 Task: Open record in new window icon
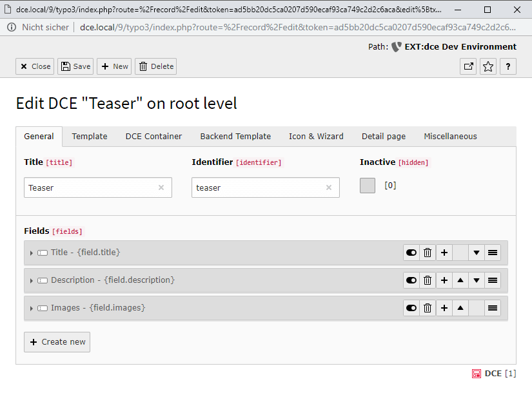pos(468,66)
